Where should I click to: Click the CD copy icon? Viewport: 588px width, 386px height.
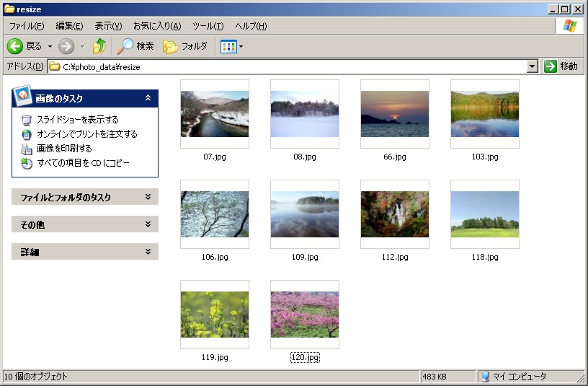coord(26,163)
